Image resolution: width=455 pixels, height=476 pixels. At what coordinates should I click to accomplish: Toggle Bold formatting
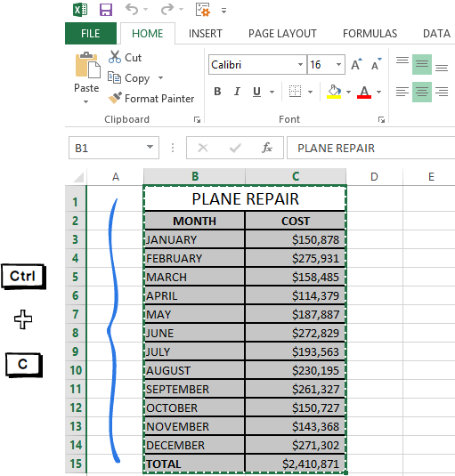point(217,92)
